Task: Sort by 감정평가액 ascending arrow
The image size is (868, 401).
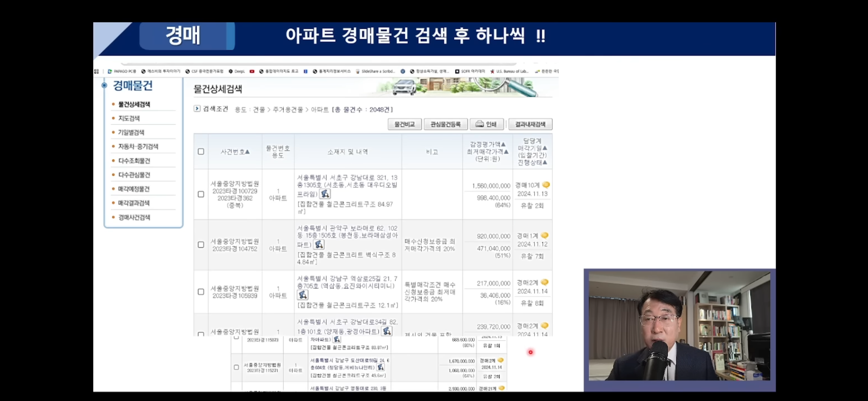Action: point(503,144)
